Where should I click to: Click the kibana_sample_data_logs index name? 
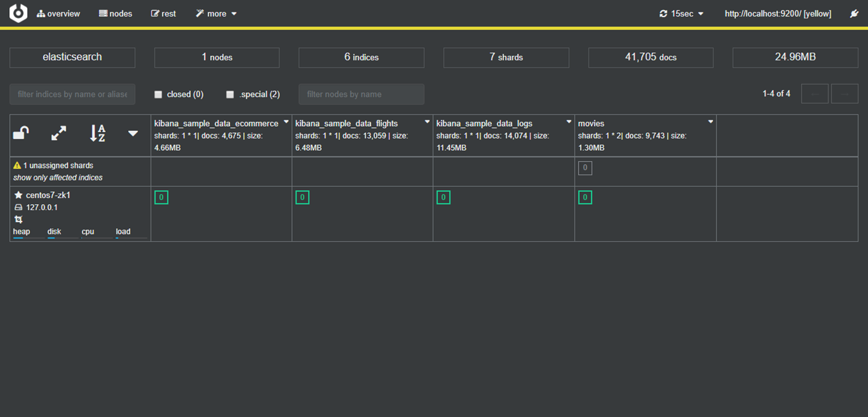pyautogui.click(x=484, y=124)
